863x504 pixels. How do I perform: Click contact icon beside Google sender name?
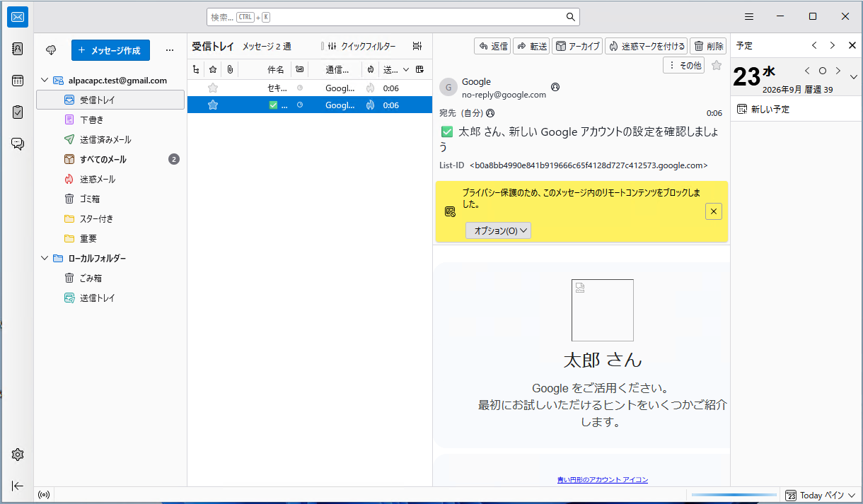point(555,87)
